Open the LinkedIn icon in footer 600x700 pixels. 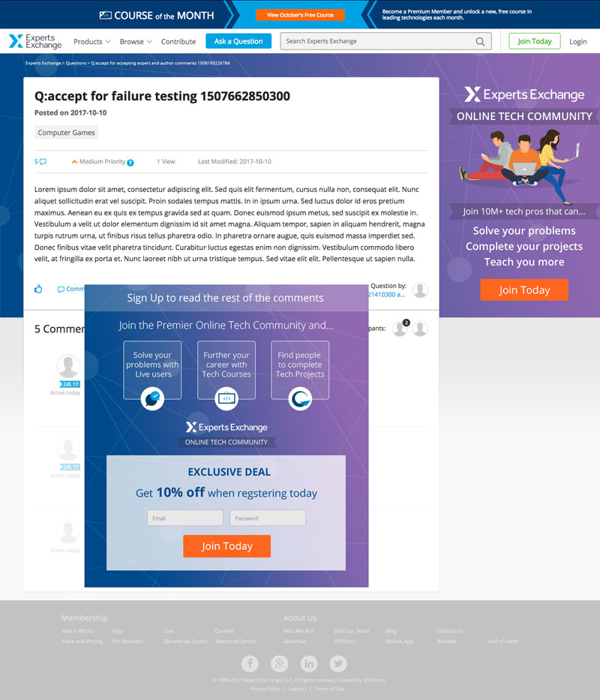(309, 663)
